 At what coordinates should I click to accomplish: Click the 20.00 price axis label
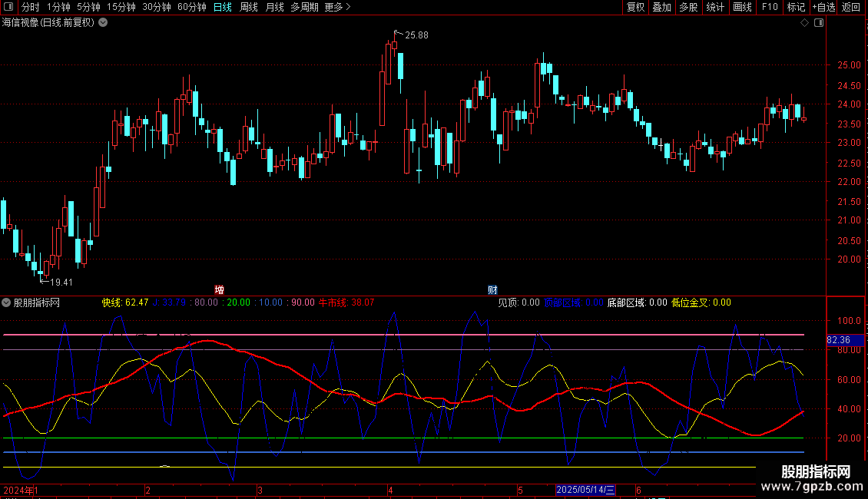pos(849,259)
